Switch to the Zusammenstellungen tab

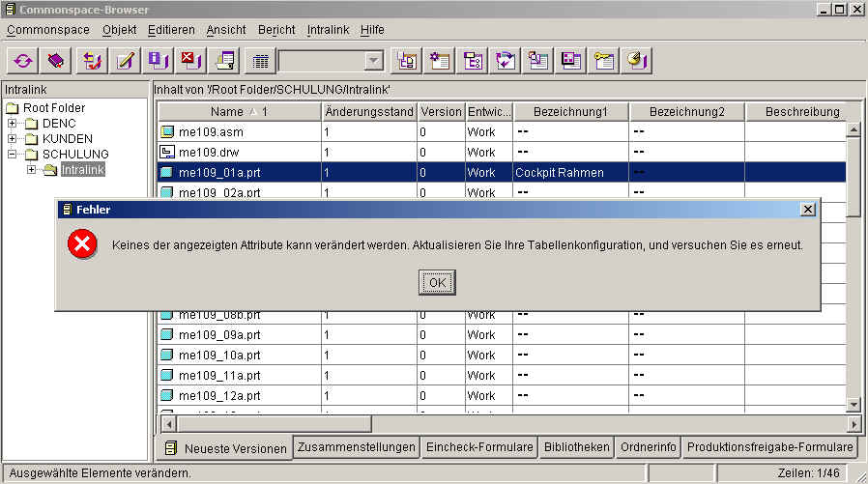click(x=356, y=447)
